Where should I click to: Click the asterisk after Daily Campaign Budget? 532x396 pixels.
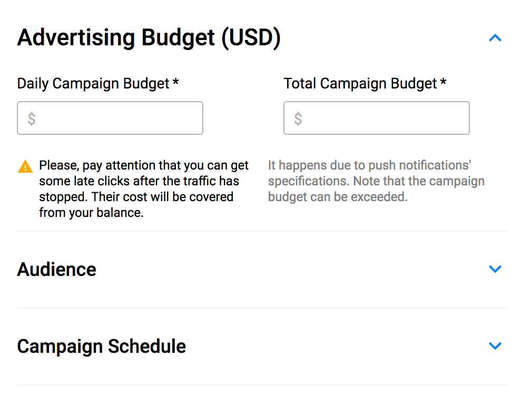[175, 82]
